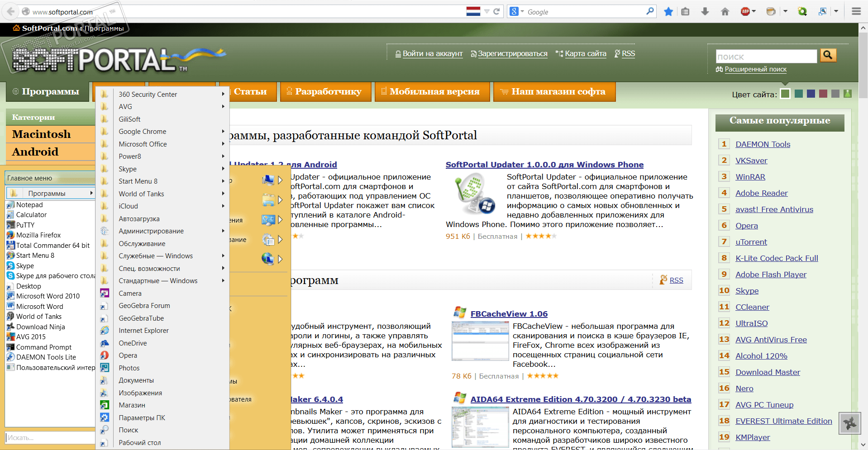Select the dark red site color swatch
Screen dimensions: 868x450
(823, 94)
